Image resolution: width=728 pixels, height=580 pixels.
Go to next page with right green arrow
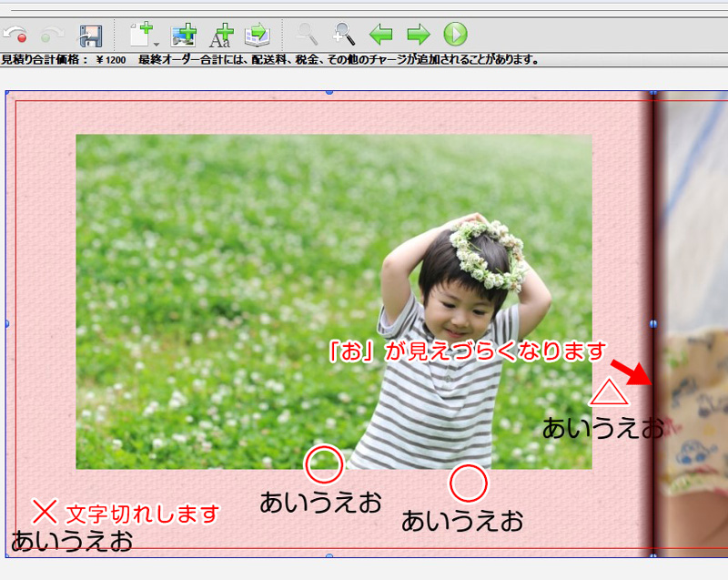pos(419,35)
